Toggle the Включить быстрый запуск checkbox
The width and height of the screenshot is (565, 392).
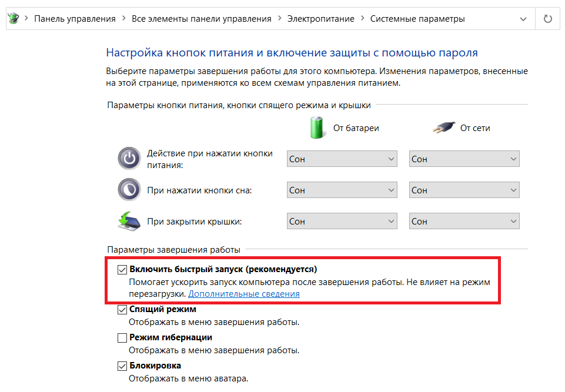click(x=122, y=270)
